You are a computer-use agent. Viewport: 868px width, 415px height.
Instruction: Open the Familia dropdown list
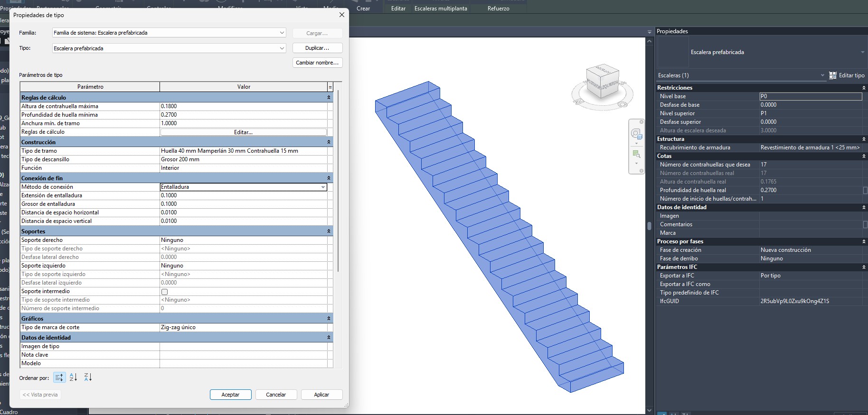tap(282, 33)
